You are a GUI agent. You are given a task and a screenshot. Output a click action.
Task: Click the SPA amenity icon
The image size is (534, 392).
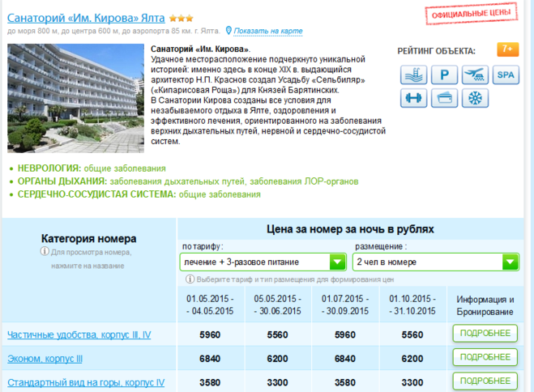coord(506,75)
